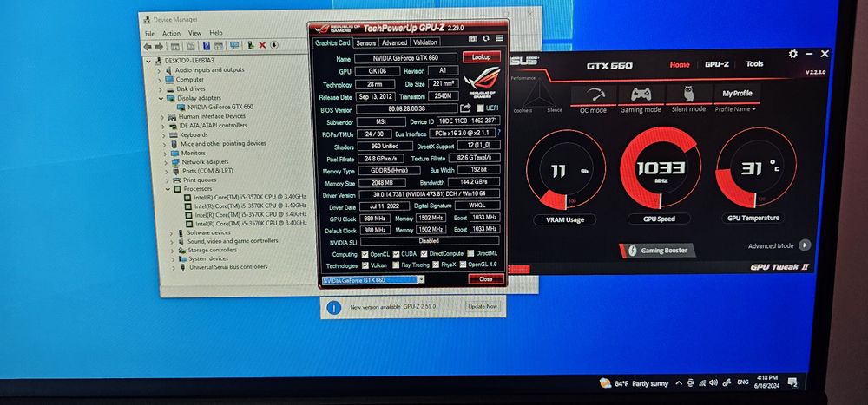Viewport: 868px width, 405px height.
Task: Click the scan hardware monitor toolbar icon
Action: click(x=234, y=46)
